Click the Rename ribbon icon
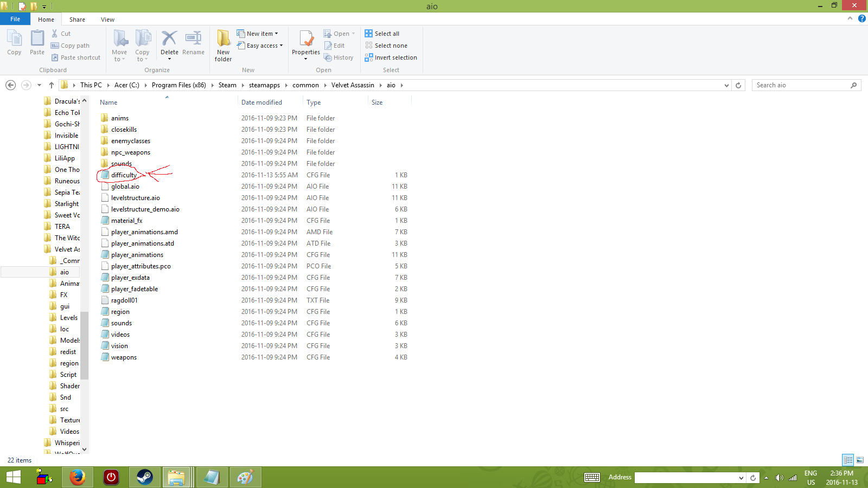This screenshot has height=488, width=868. click(x=193, y=42)
